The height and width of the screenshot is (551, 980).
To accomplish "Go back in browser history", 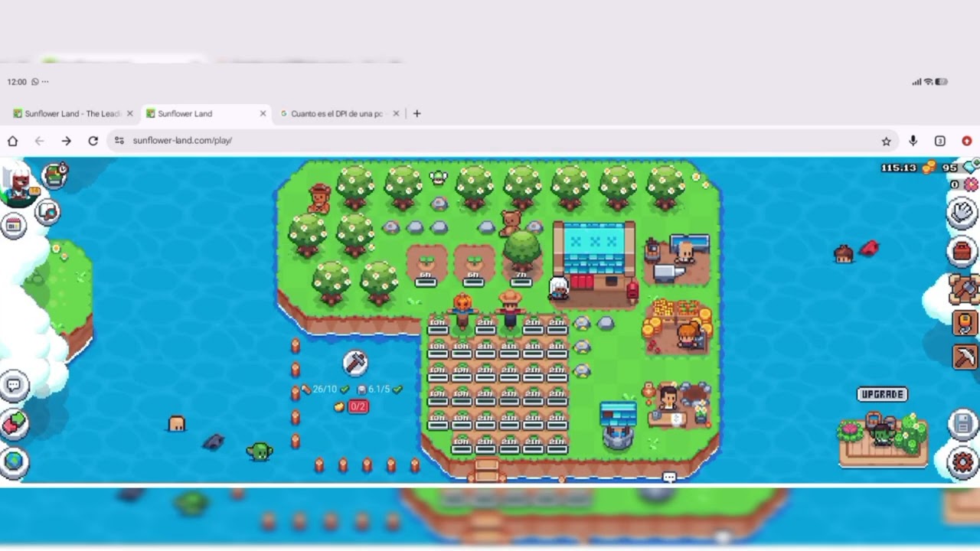I will (40, 141).
